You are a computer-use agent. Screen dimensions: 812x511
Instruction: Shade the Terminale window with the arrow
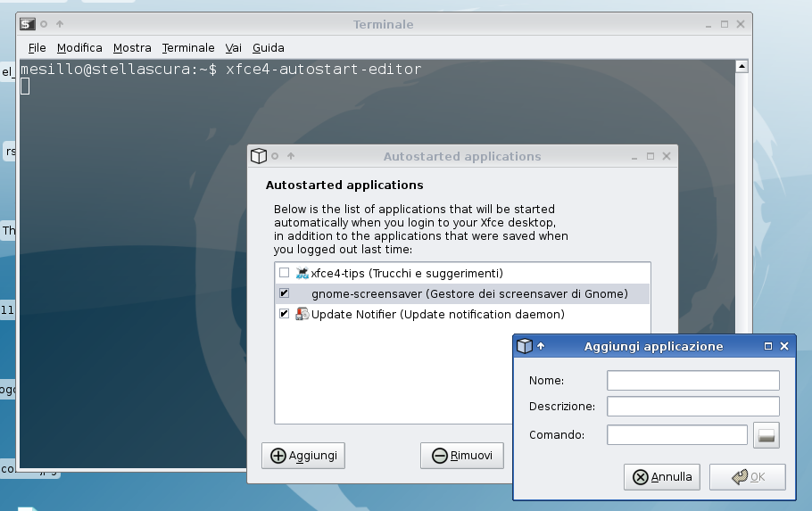pyautogui.click(x=60, y=24)
